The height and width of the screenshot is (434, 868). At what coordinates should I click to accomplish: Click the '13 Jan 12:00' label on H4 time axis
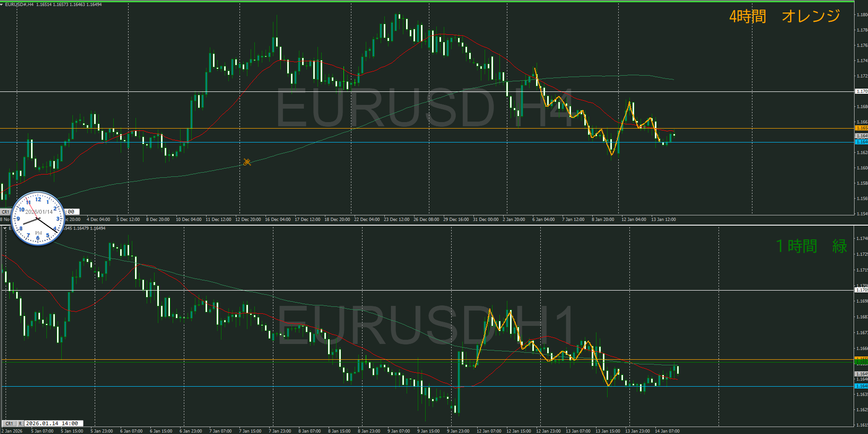click(x=663, y=220)
